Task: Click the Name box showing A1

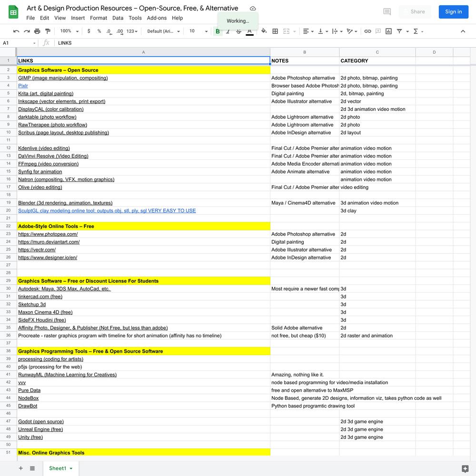Action: pyautogui.click(x=19, y=43)
